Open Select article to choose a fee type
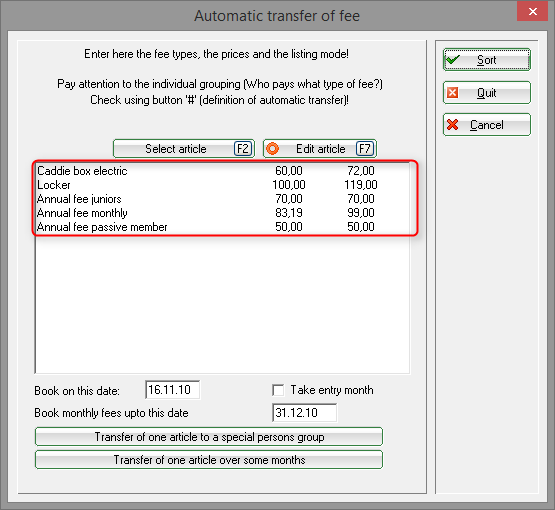This screenshot has width=555, height=510. 184,149
